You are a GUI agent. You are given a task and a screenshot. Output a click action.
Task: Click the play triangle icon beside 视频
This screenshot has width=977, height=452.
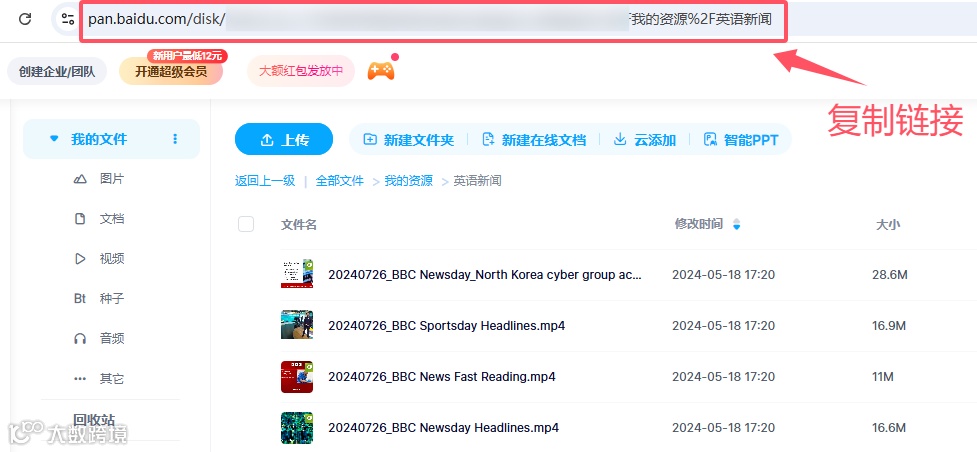click(x=80, y=259)
